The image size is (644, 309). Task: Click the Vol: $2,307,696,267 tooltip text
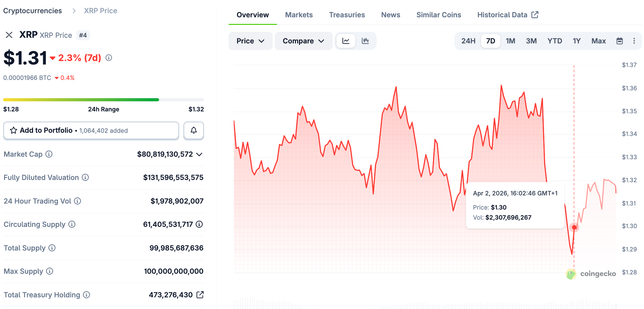click(502, 217)
